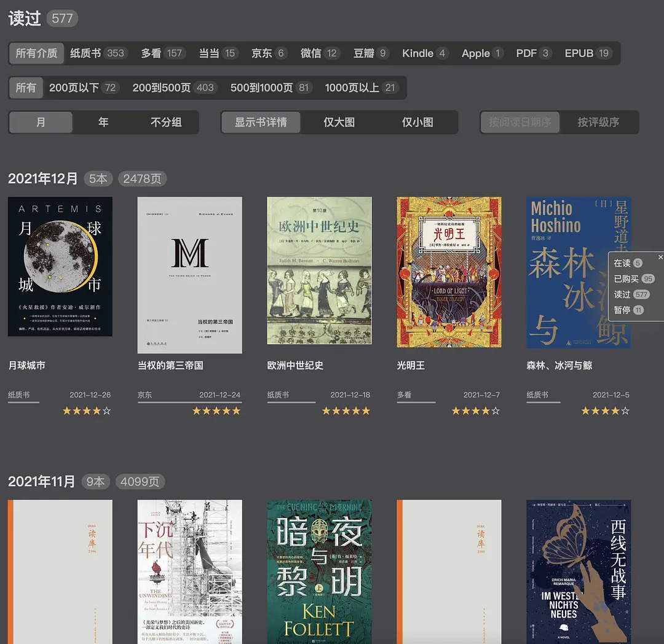Jump to 已购买 95 list
The height and width of the screenshot is (644, 664).
pyautogui.click(x=634, y=279)
